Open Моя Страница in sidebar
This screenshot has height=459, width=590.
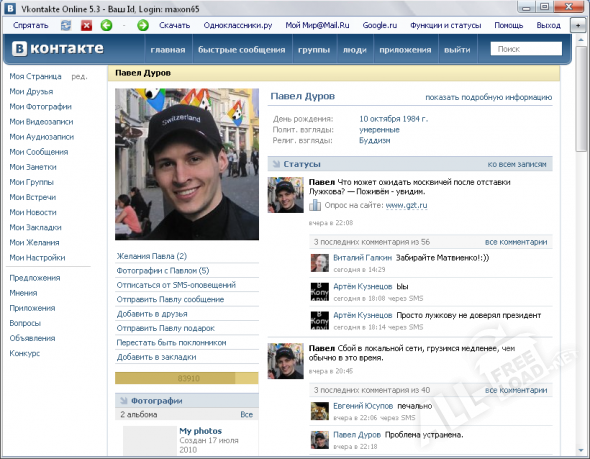pos(35,76)
